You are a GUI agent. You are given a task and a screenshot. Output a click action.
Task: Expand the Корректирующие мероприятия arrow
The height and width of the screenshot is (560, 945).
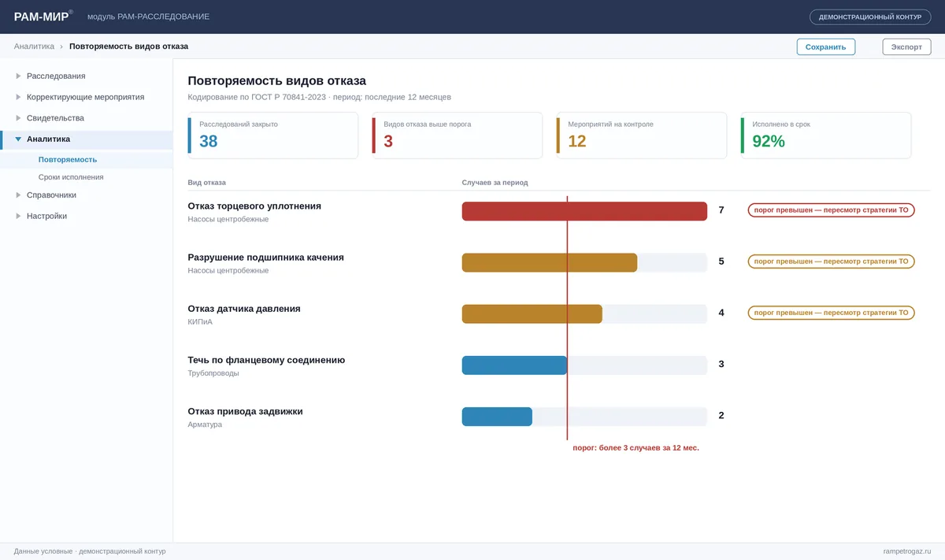[18, 97]
